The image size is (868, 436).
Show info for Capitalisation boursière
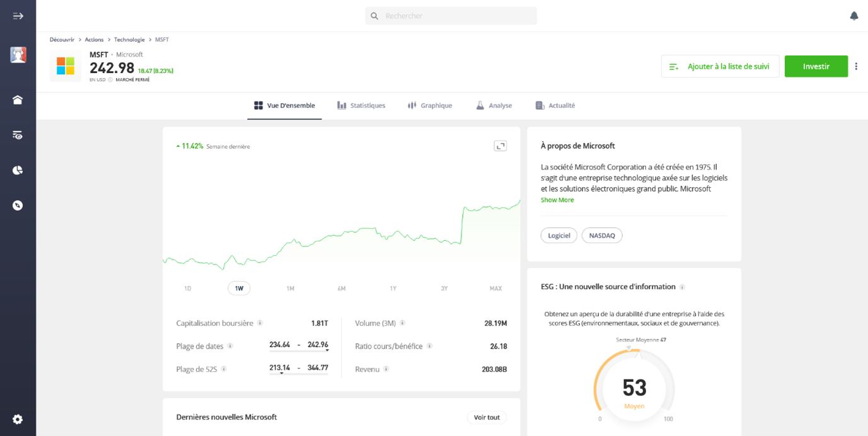point(260,323)
